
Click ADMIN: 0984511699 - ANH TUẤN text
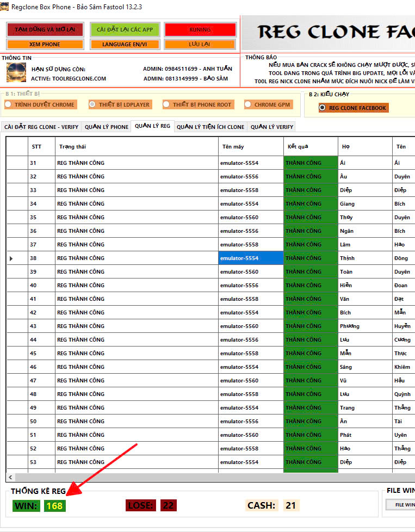click(187, 69)
